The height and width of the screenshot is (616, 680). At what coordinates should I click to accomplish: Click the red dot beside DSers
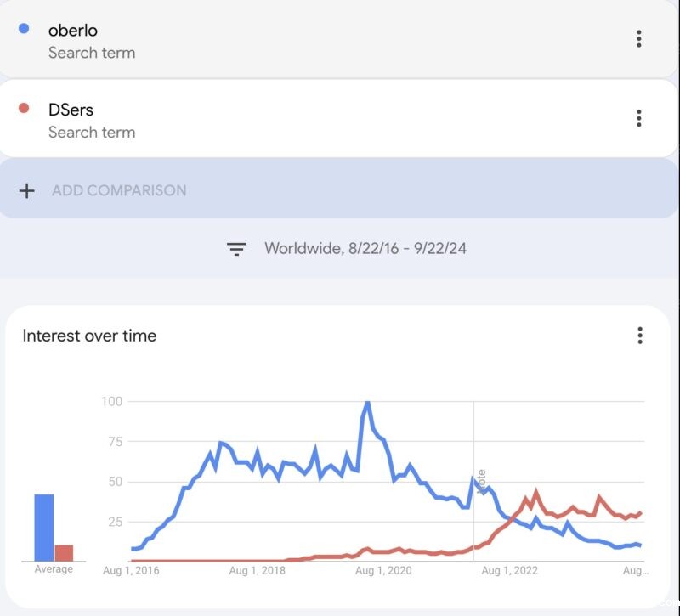(24, 108)
